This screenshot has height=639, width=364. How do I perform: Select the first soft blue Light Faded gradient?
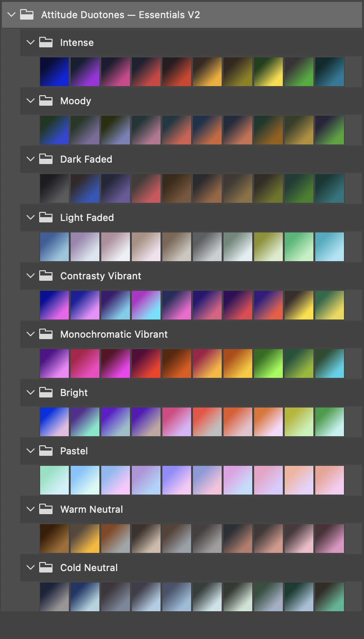pyautogui.click(x=54, y=247)
